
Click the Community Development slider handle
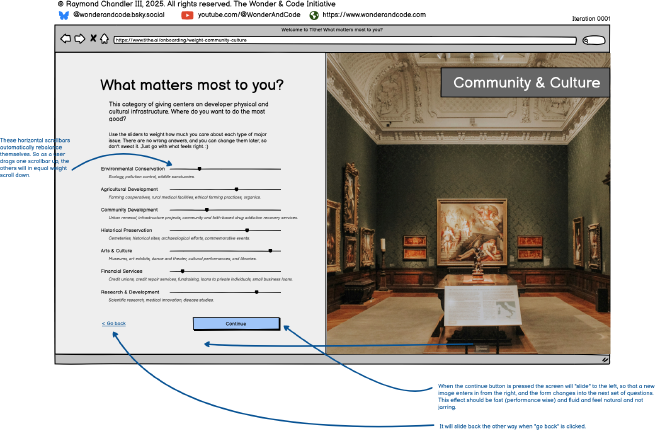tap(207, 210)
